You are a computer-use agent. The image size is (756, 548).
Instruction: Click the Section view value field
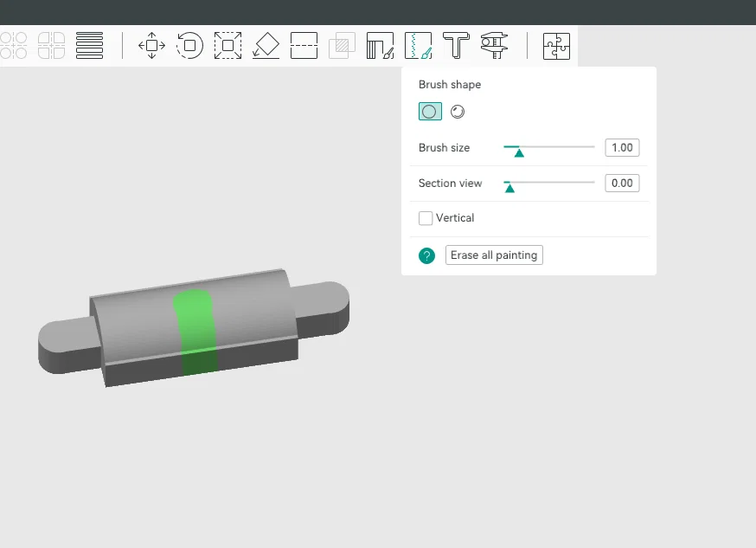(x=623, y=184)
